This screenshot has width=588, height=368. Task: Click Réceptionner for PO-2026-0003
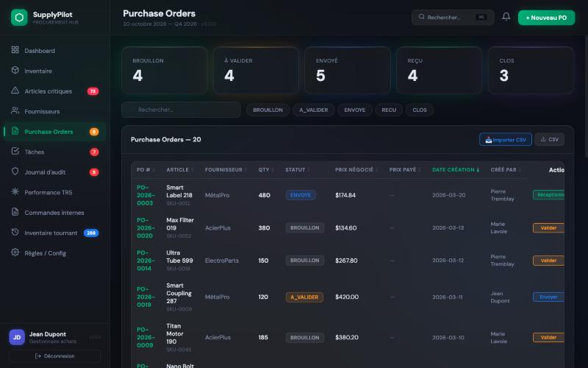[548, 195]
